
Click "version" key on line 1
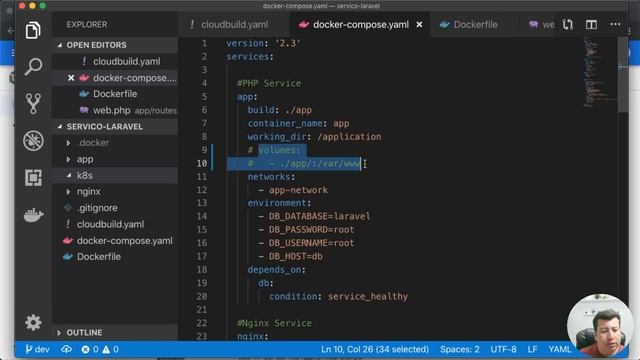tap(245, 43)
